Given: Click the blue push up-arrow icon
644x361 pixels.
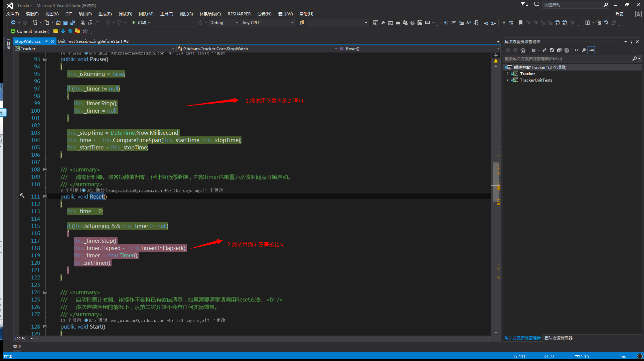Looking at the screenshot, I should coord(70,31).
